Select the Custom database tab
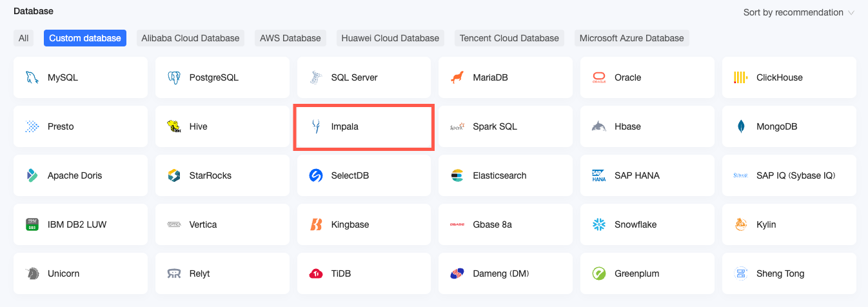This screenshot has width=868, height=307. pos(85,38)
